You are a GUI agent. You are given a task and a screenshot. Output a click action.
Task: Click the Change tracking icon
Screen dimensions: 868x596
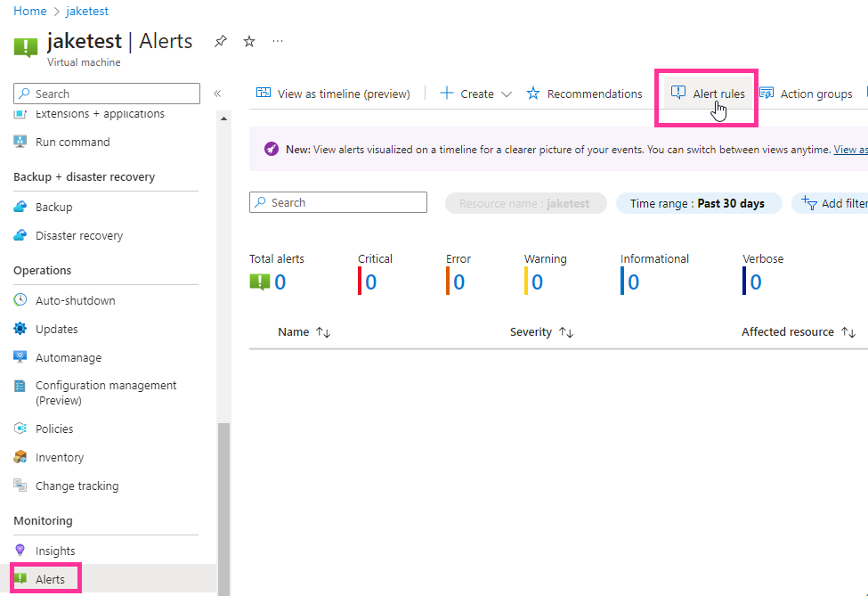20,486
